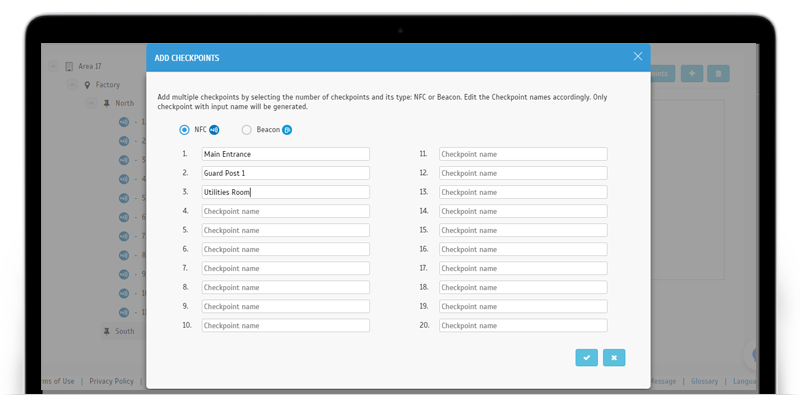This screenshot has height=395, width=800.
Task: Click NFC icon of checkpoint 7 in tree
Action: pos(123,236)
